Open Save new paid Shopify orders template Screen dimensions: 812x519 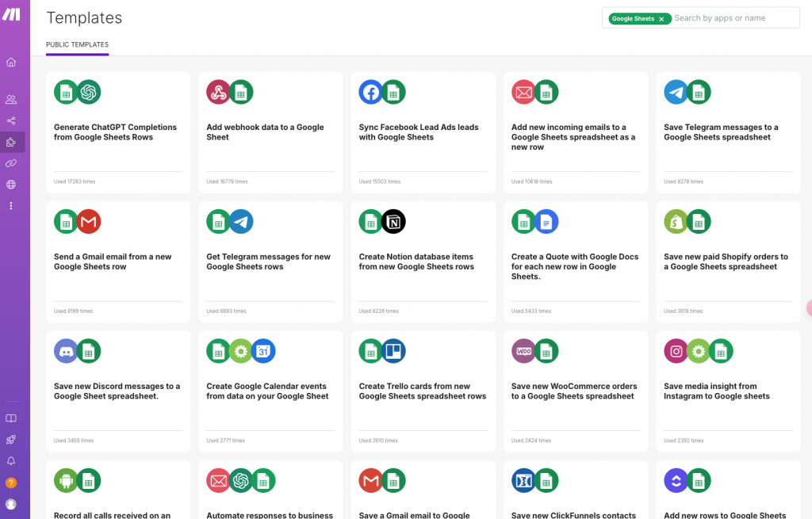pos(726,261)
